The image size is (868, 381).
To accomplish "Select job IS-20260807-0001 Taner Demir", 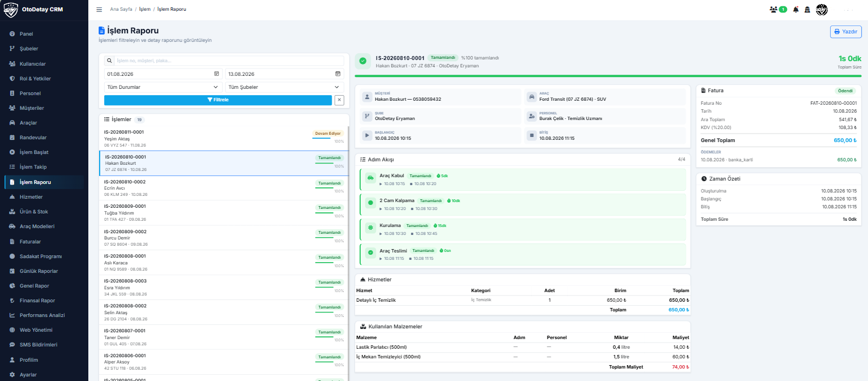I will coord(224,337).
